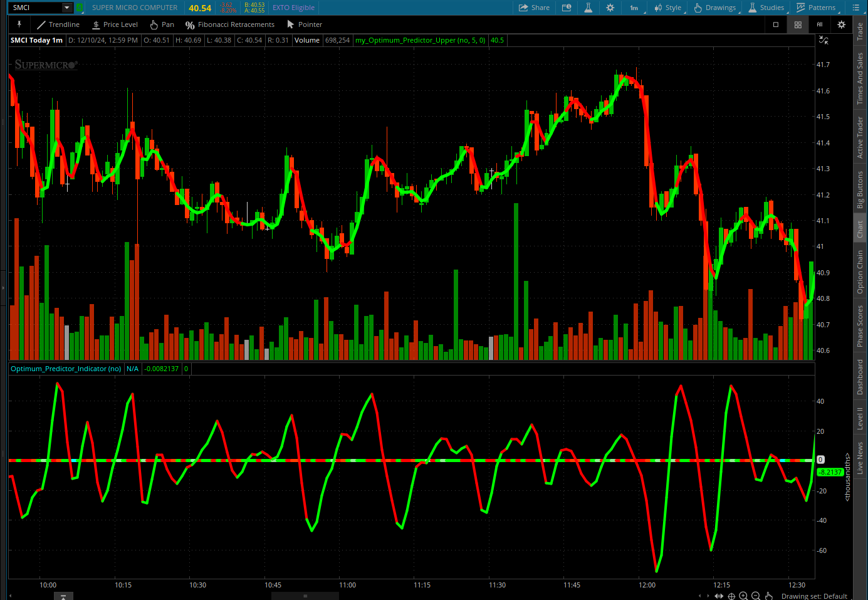Select the Price Level drawing tool

coord(115,24)
